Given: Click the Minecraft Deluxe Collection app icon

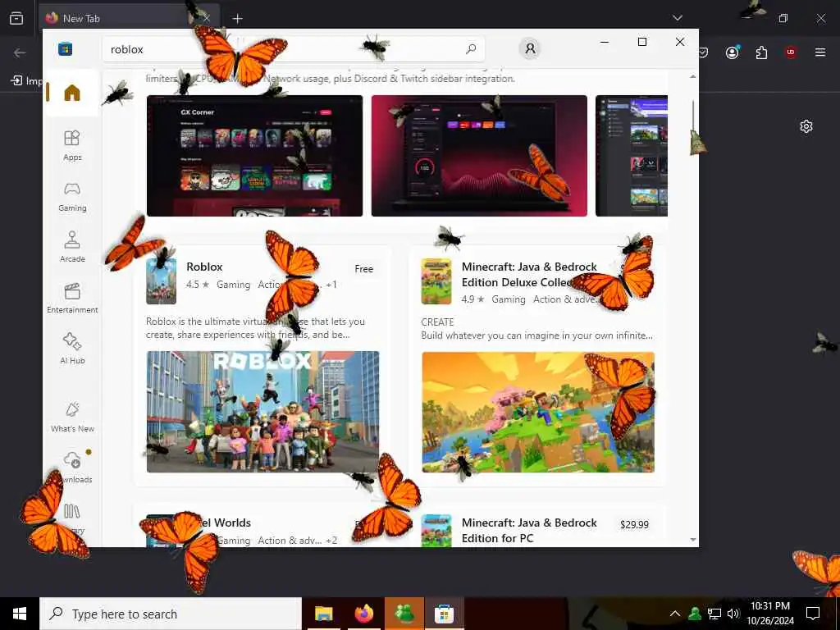Looking at the screenshot, I should tap(436, 281).
